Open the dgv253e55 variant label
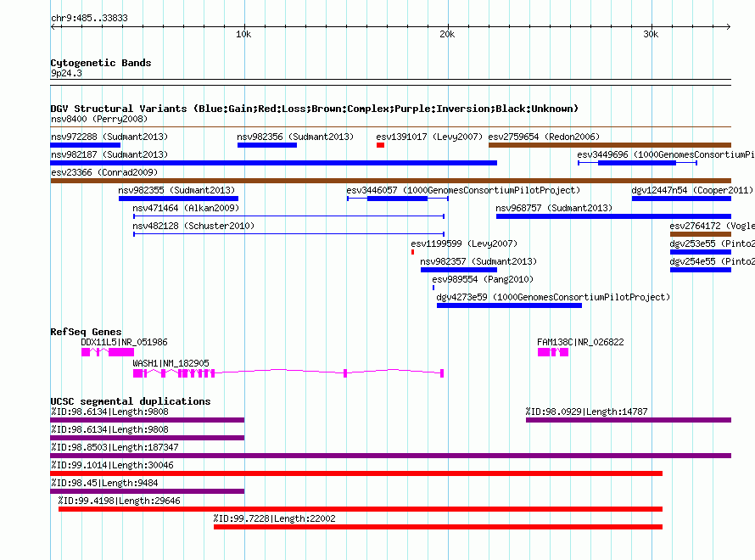The height and width of the screenshot is (560, 755). tap(712, 244)
